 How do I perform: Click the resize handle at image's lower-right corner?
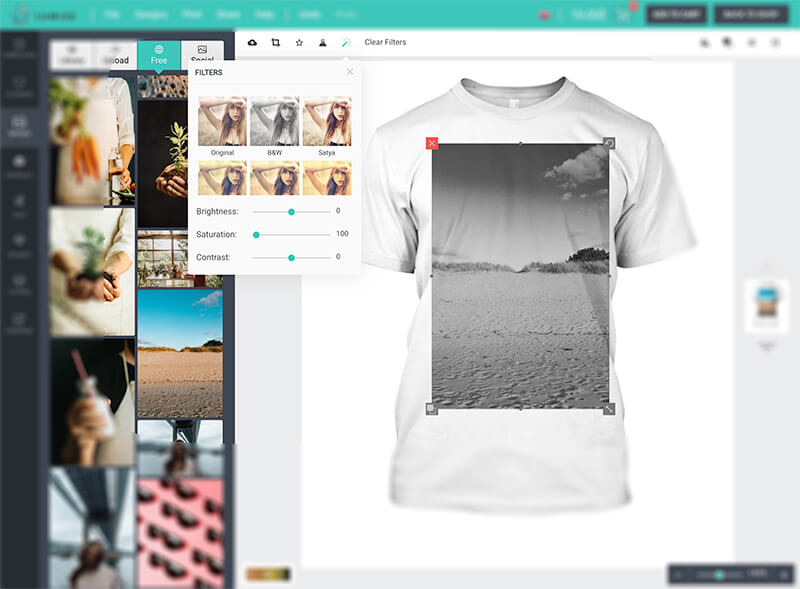tap(609, 409)
